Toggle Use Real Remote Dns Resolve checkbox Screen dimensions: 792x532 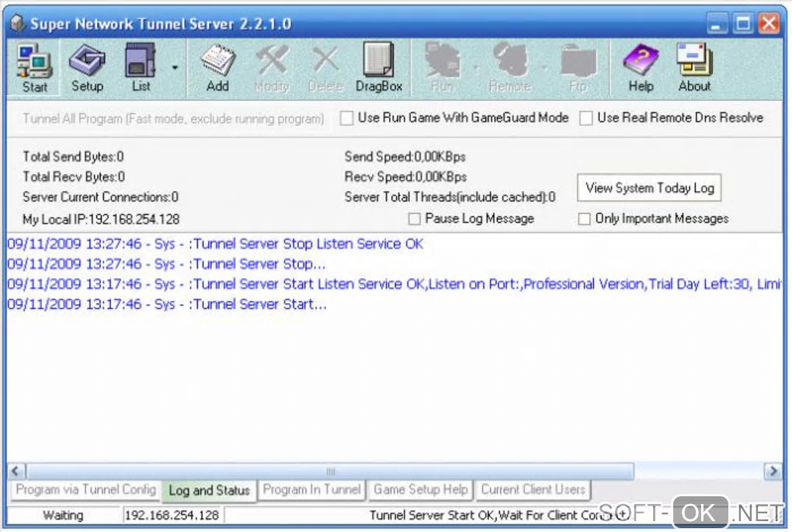coord(586,118)
